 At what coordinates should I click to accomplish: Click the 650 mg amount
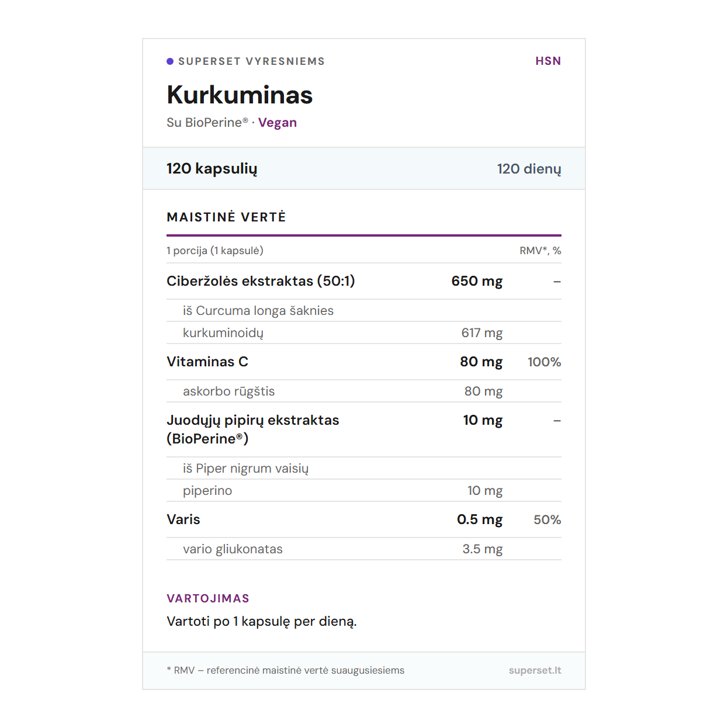[477, 281]
